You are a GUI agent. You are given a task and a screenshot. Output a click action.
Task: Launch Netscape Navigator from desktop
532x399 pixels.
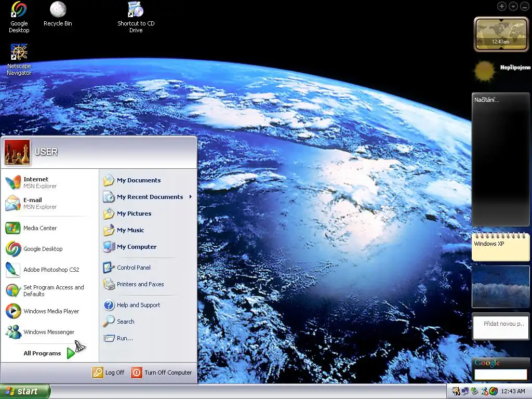[19, 59]
